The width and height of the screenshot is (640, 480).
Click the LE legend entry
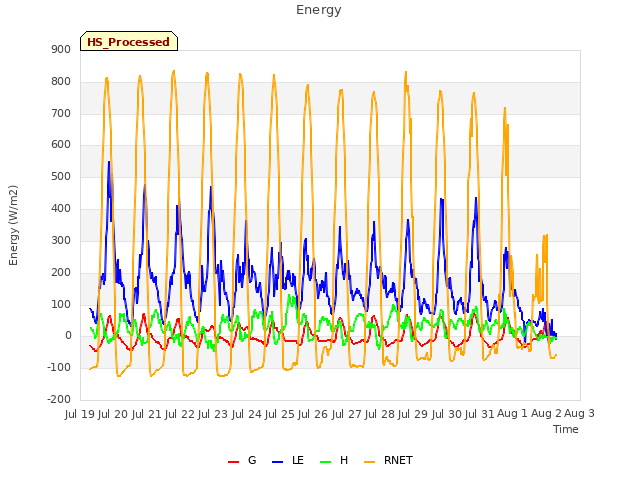coord(288,460)
